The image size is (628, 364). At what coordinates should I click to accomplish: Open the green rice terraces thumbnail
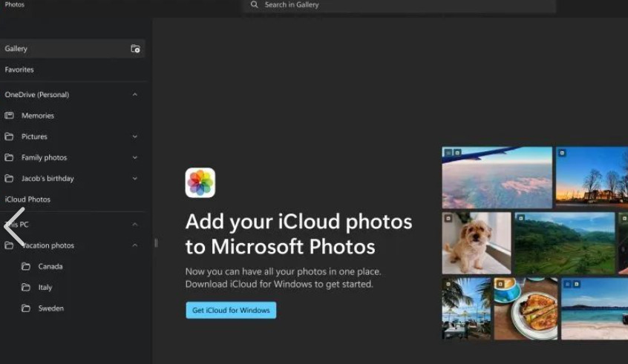pos(565,243)
